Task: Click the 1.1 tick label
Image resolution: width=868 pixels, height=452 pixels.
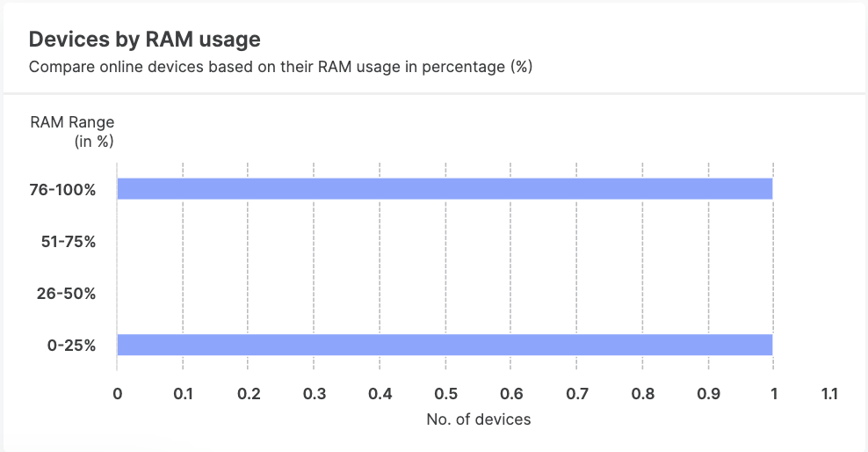Action: pos(828,394)
